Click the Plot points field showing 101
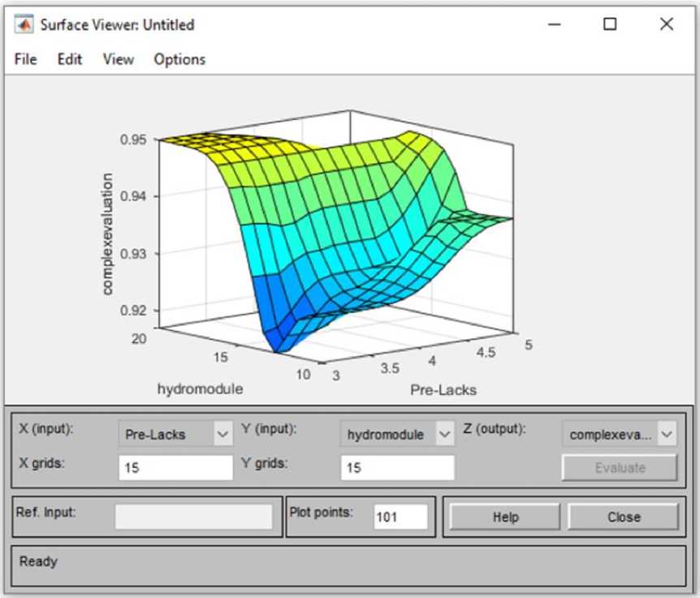Viewport: 700px width, 598px height. coord(400,516)
